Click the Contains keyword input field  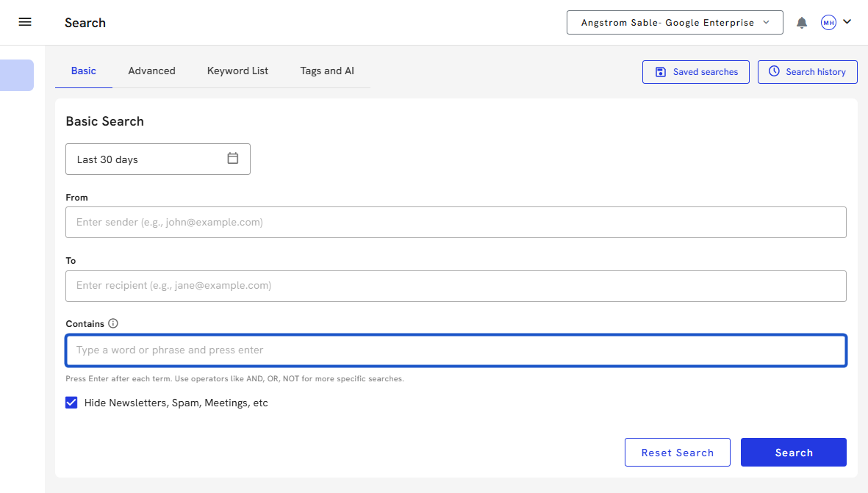click(456, 350)
